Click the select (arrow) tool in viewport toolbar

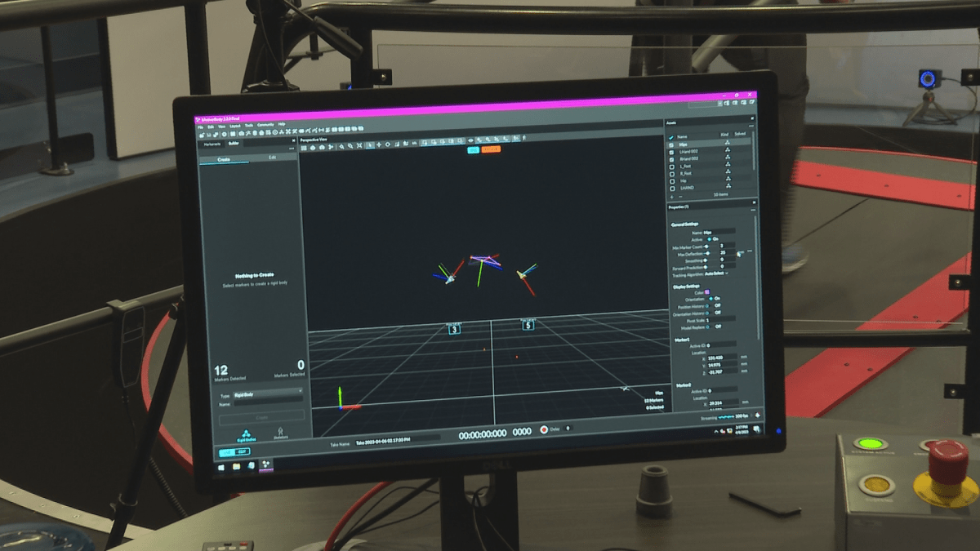tap(369, 145)
